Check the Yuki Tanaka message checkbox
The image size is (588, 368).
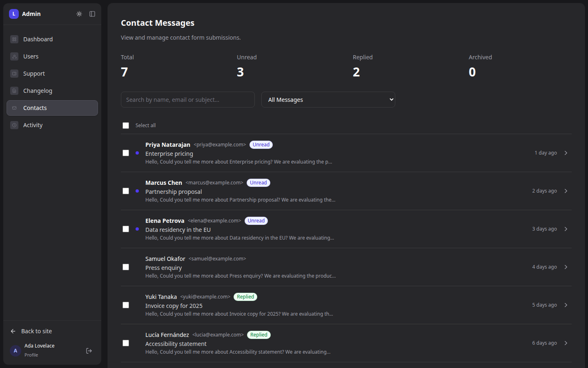click(x=126, y=305)
